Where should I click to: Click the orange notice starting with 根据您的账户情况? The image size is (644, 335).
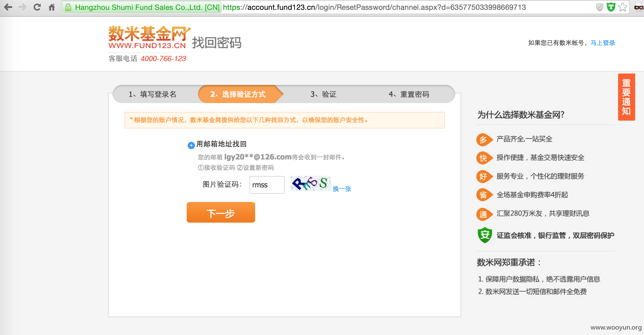click(x=285, y=120)
